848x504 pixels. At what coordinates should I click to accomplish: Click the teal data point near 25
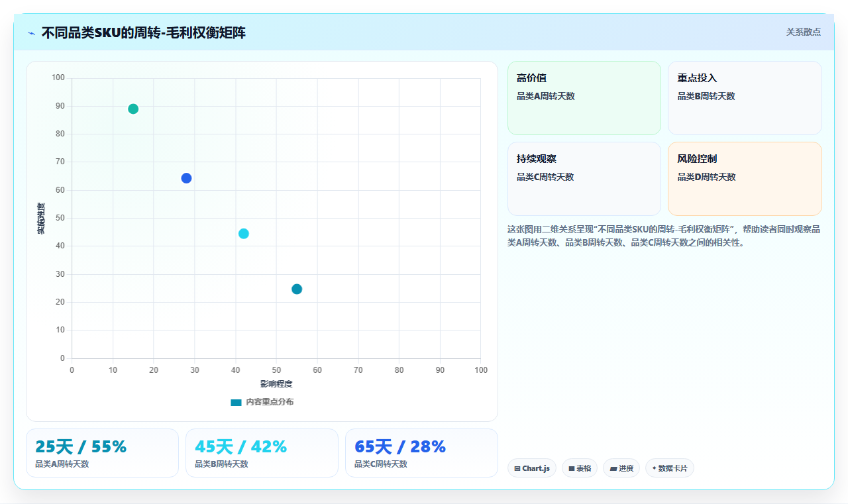[297, 289]
